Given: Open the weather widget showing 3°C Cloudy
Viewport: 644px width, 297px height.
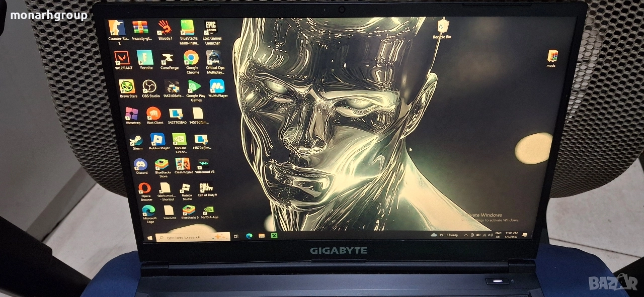Looking at the screenshot, I should coord(445,235).
